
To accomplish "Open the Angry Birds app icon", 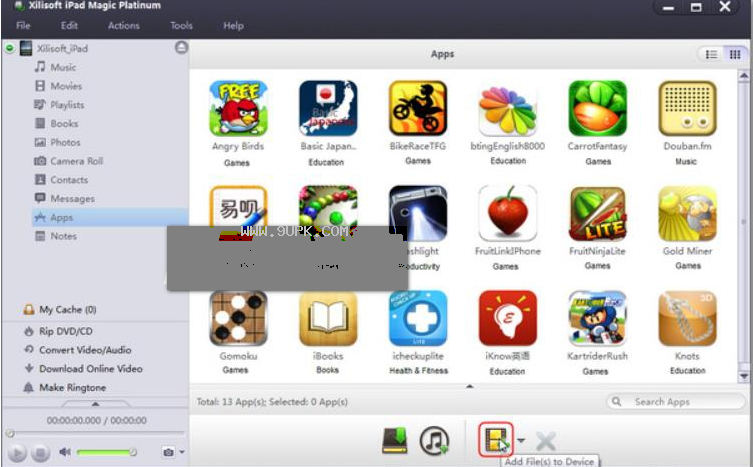I will click(x=238, y=109).
